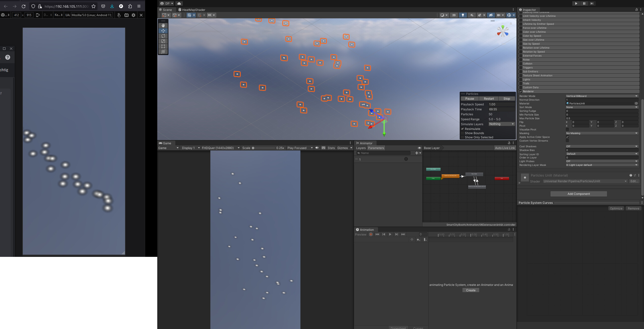Adjust the Game view Scale slider
Image resolution: width=644 pixels, height=329 pixels.
253,148
